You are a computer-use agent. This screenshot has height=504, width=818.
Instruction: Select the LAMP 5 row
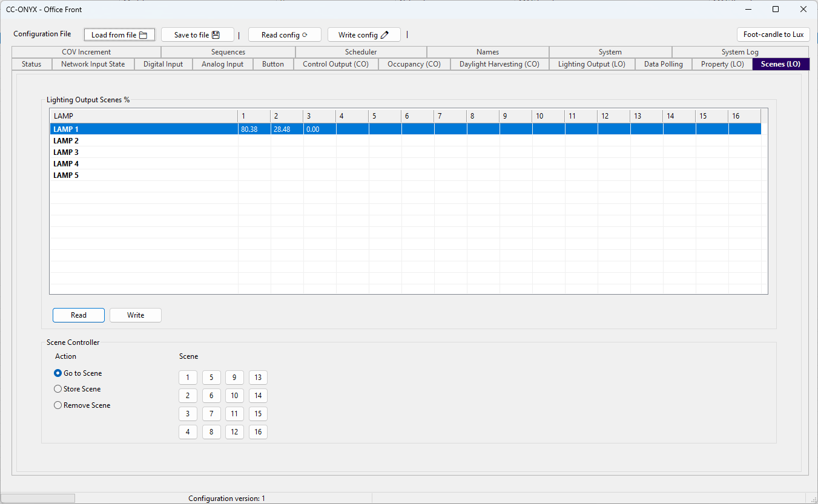point(405,175)
